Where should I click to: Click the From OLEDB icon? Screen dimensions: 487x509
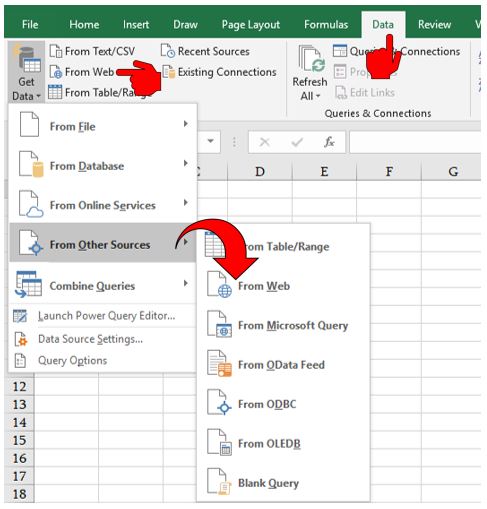(219, 442)
